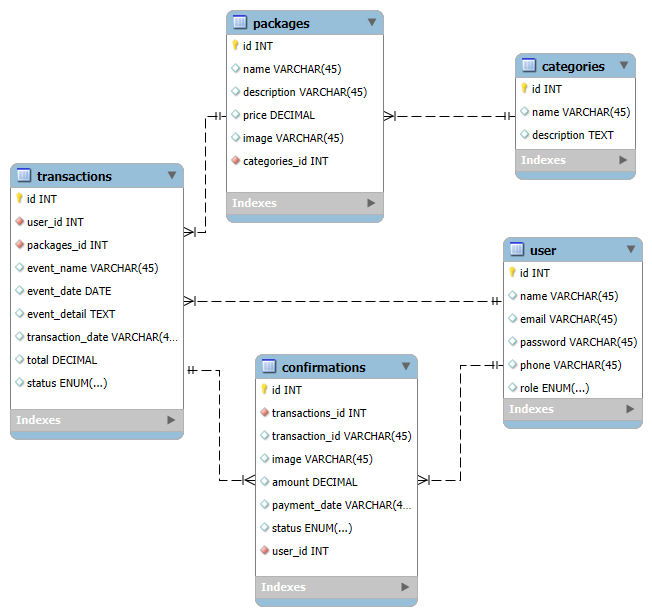This screenshot has height=616, width=652.
Task: Select relationship line between transactions and user
Action: 343,301
